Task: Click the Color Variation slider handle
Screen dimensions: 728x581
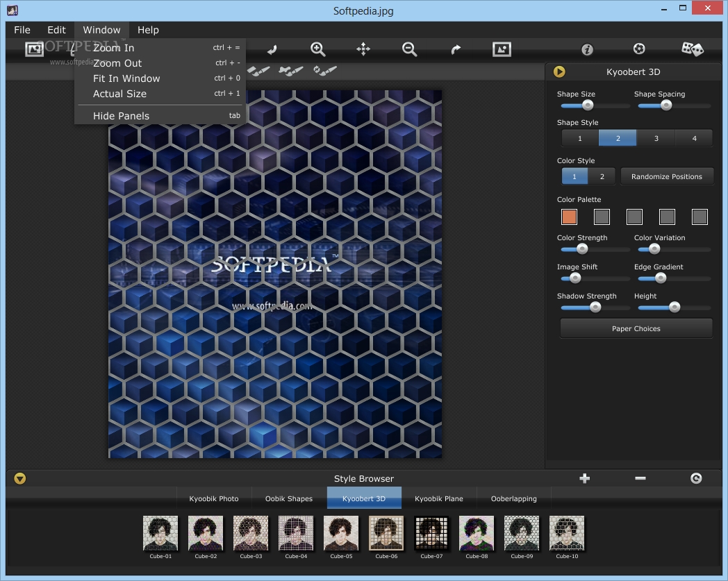Action: [654, 249]
